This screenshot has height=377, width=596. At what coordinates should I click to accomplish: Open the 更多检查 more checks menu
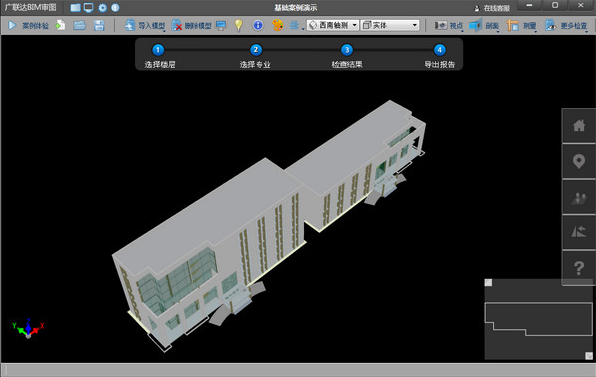(x=566, y=25)
